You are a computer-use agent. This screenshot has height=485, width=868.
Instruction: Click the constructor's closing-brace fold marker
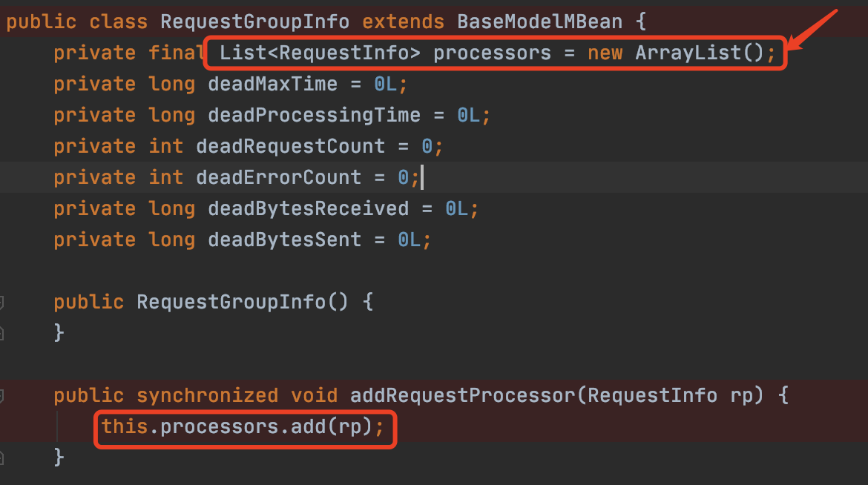pos(1,333)
